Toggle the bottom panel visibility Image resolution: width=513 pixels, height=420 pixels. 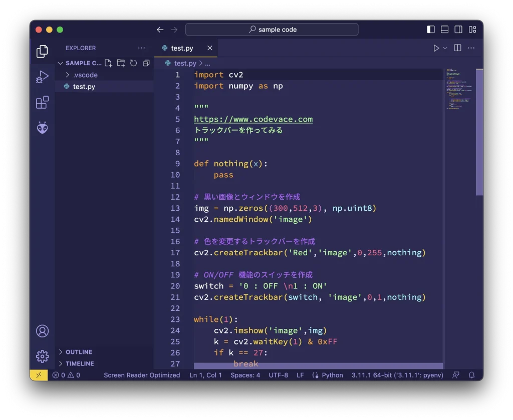(x=444, y=29)
